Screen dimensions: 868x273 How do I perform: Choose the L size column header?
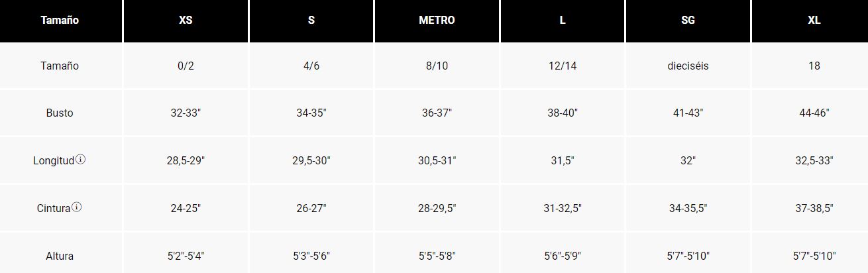563,21
